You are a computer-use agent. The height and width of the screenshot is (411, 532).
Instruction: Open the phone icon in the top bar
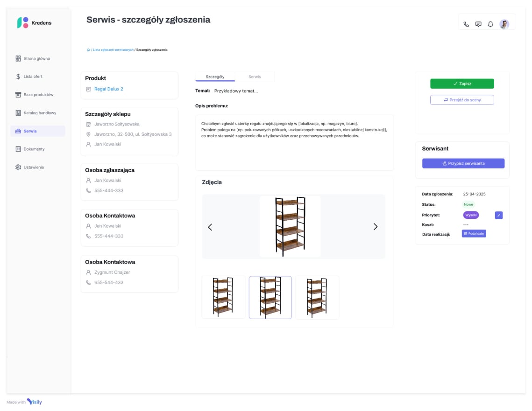click(466, 24)
